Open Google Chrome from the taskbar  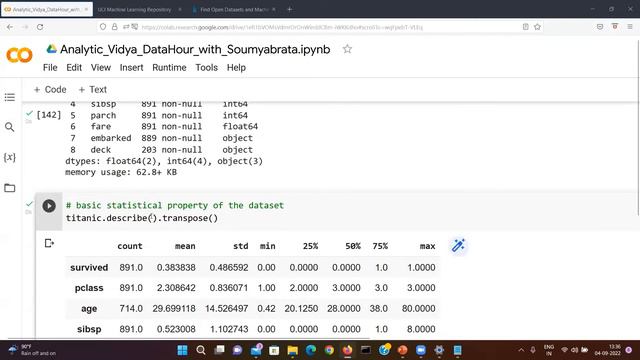[x=329, y=350]
